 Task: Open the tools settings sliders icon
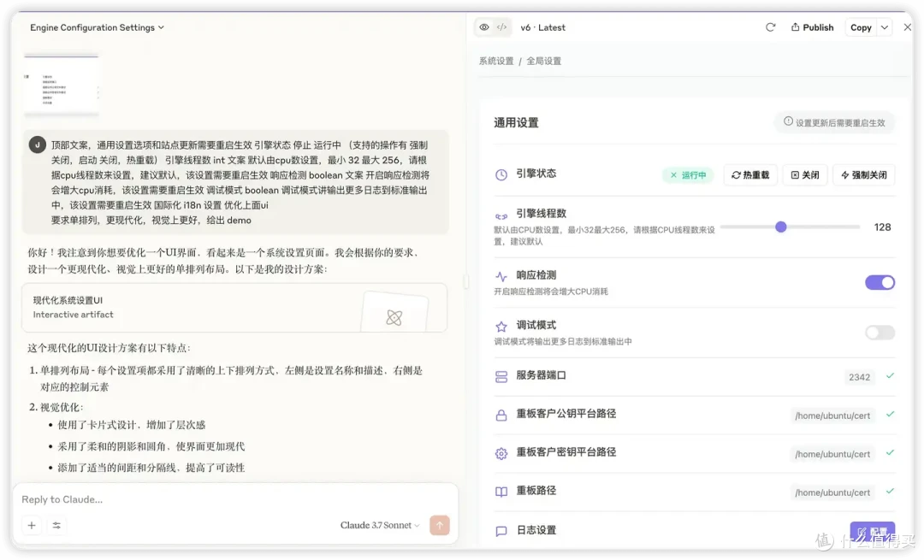(56, 525)
